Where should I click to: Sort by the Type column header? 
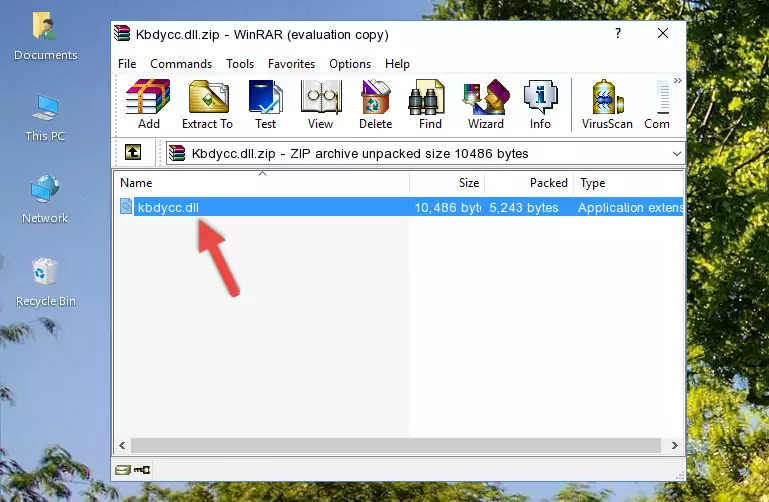[629, 183]
